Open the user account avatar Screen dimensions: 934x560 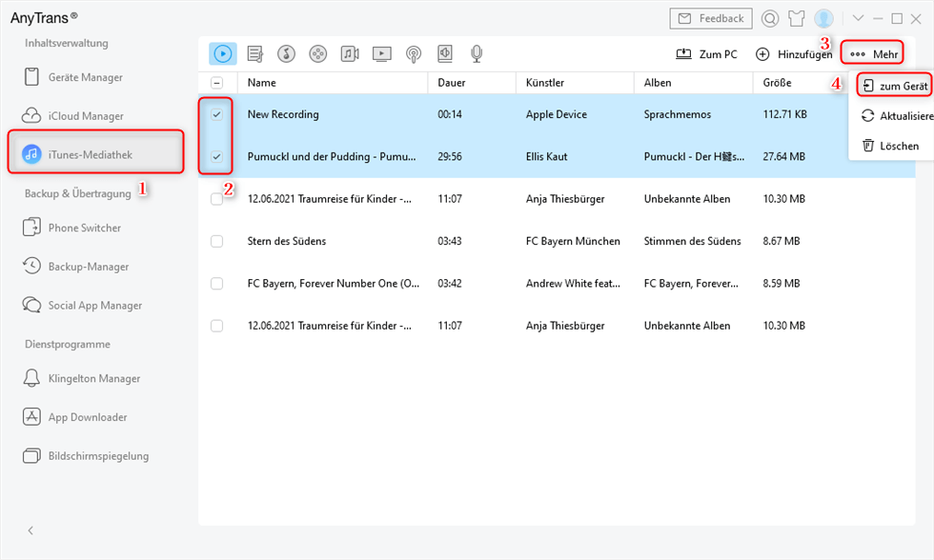pyautogui.click(x=823, y=19)
